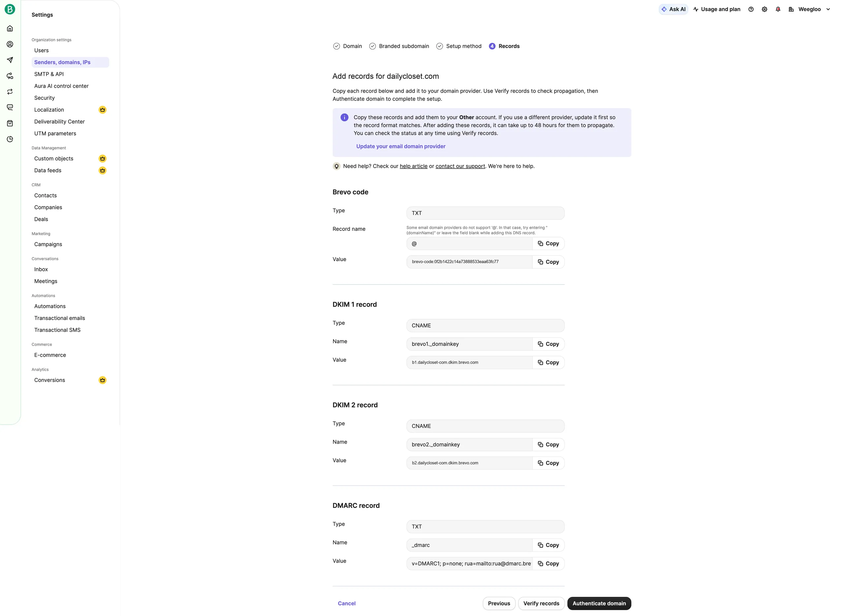Image resolution: width=844 pixels, height=616 pixels.
Task: Copy the b2.dailycloset-com.dkim value
Action: click(x=548, y=463)
